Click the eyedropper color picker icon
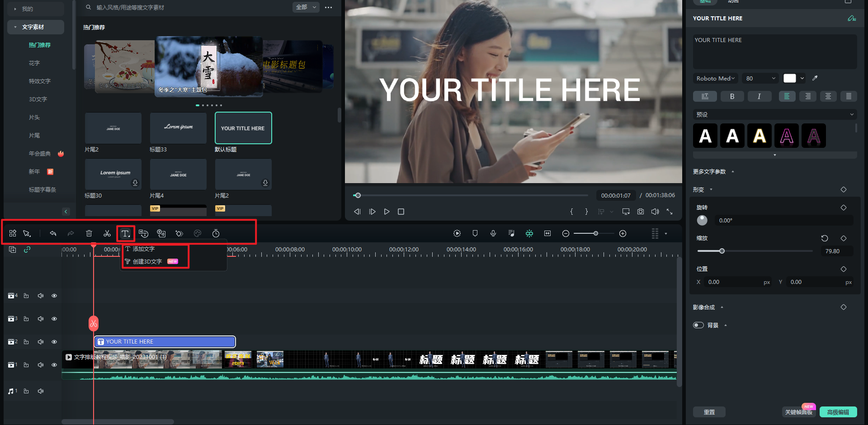The image size is (868, 425). coord(815,78)
